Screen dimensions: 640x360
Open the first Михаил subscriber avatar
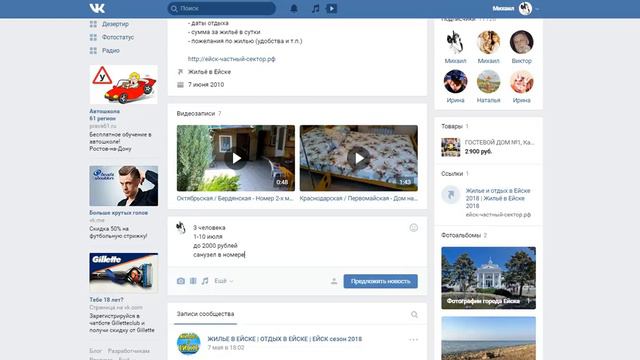[x=455, y=42]
